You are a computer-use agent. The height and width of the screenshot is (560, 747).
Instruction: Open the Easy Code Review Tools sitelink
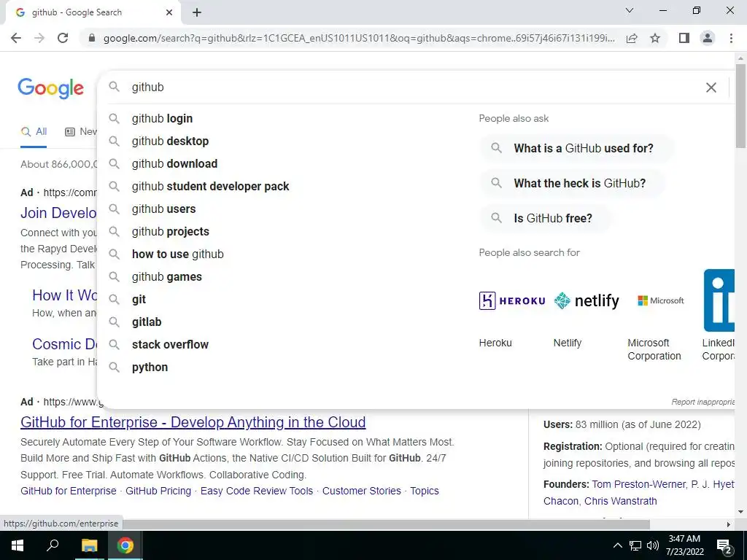coord(257,491)
